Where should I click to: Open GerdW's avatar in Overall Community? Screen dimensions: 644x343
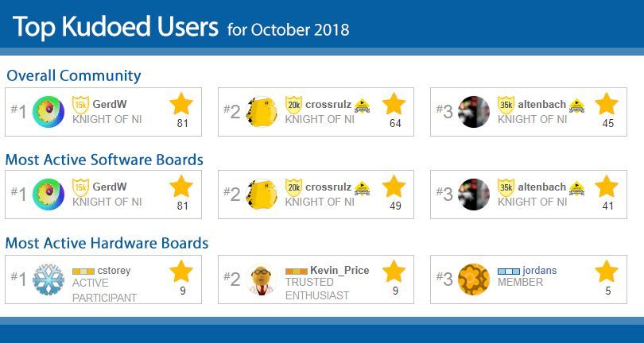pos(48,112)
